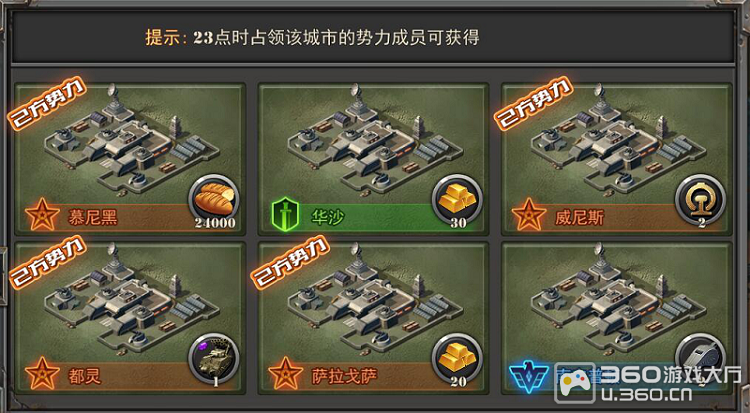The width and height of the screenshot is (750, 413).
Task: Click the 威尼斯 city name label
Action: tap(579, 218)
